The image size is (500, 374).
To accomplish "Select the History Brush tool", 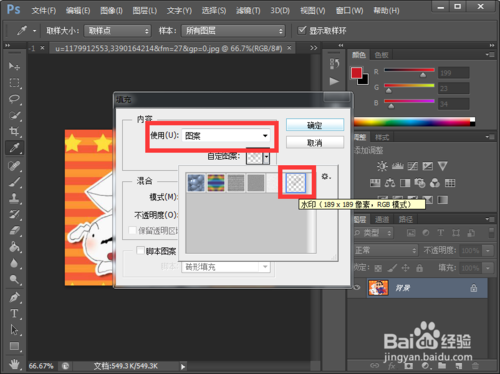I will tap(14, 214).
